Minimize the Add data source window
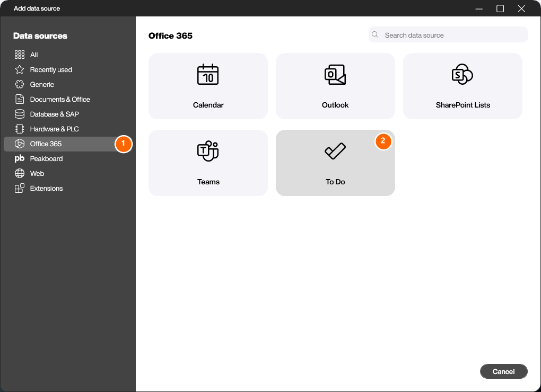The height and width of the screenshot is (392, 541). (479, 8)
